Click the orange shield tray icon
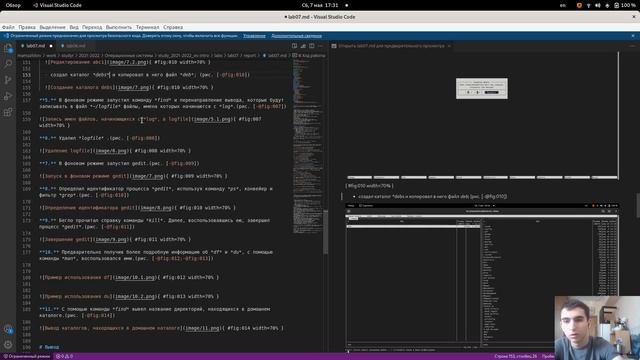Screen dimensions: 640x360 click(579, 5)
